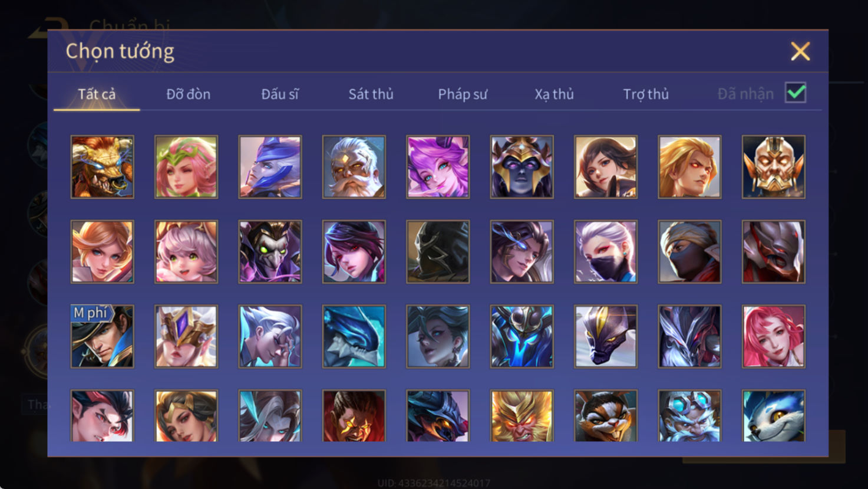The width and height of the screenshot is (868, 489).
Task: Show the Pháp sư heroes tab
Action: (463, 94)
